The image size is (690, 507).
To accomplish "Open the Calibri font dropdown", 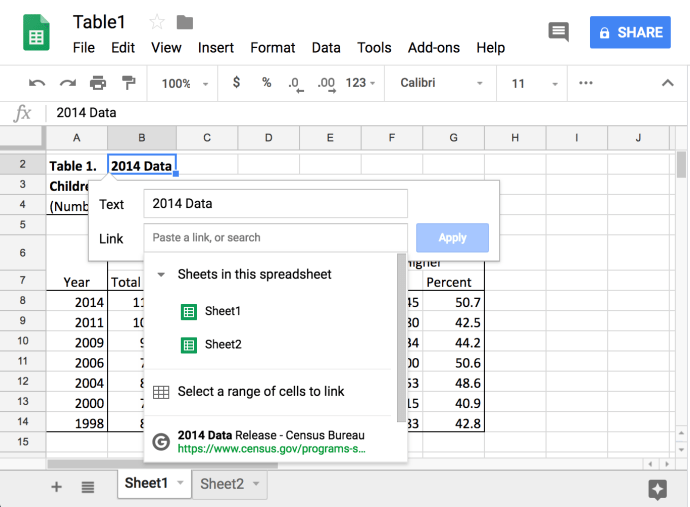I will pyautogui.click(x=441, y=83).
